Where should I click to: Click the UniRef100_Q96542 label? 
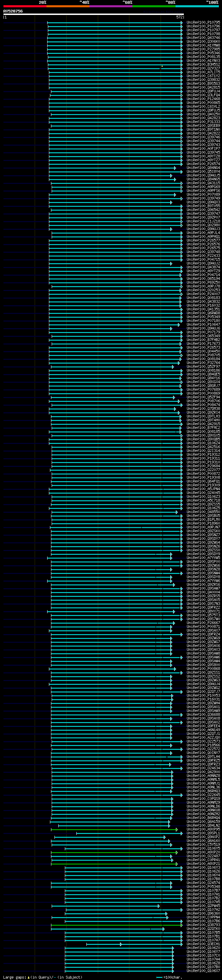pos(203,210)
